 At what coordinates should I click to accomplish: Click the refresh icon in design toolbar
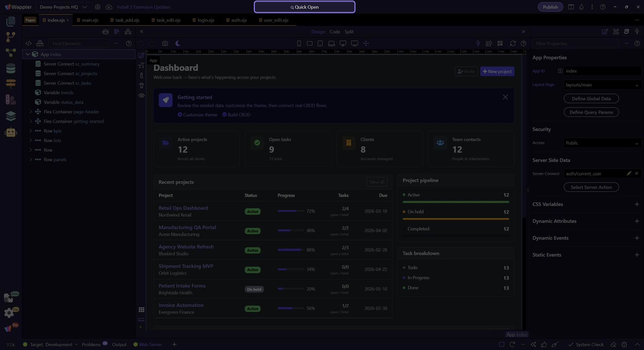pos(513,44)
